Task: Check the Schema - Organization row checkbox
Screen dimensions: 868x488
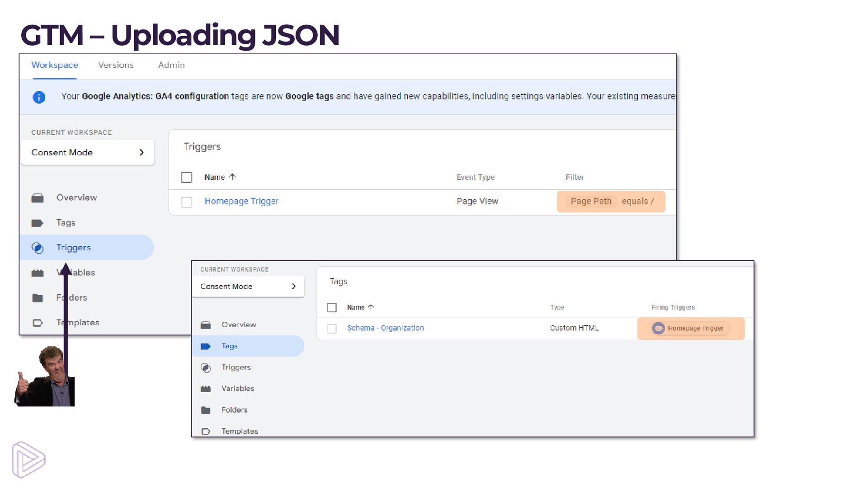Action: pos(332,328)
